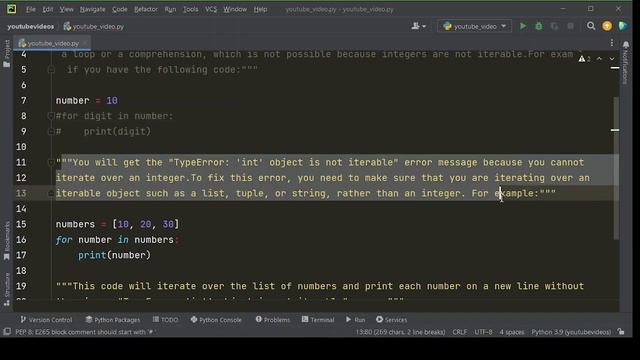The image size is (640, 360).
Task: Open youtube_video run configuration dropdown
Action: coord(475,26)
